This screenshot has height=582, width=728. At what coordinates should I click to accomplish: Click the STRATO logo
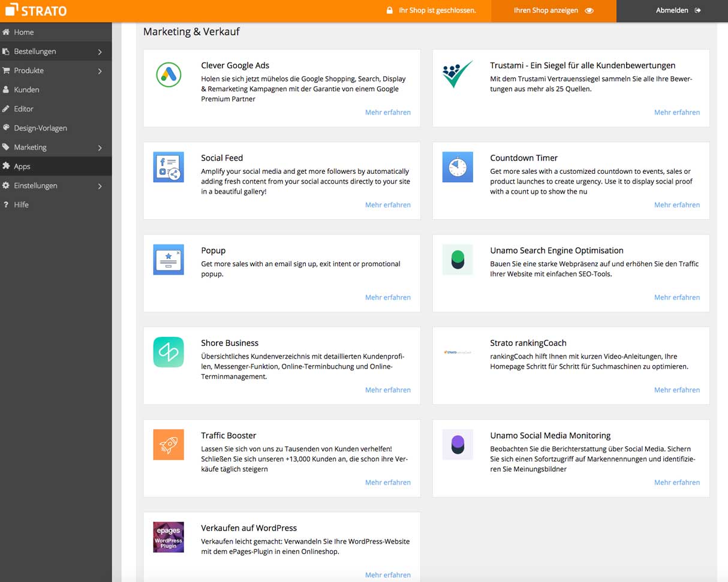(x=36, y=11)
